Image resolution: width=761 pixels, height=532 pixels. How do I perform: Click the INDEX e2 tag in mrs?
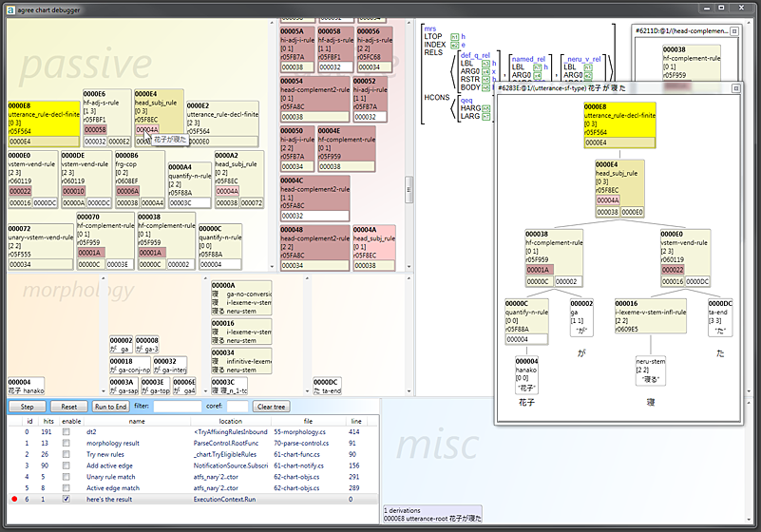(454, 46)
